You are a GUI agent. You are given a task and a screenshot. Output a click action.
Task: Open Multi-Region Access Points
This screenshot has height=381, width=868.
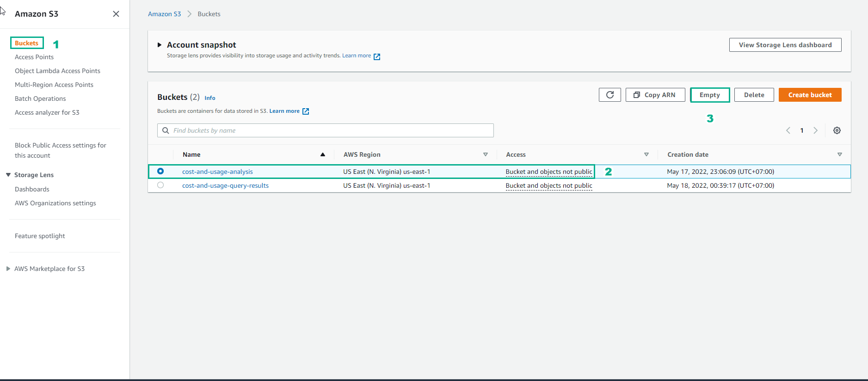point(54,85)
